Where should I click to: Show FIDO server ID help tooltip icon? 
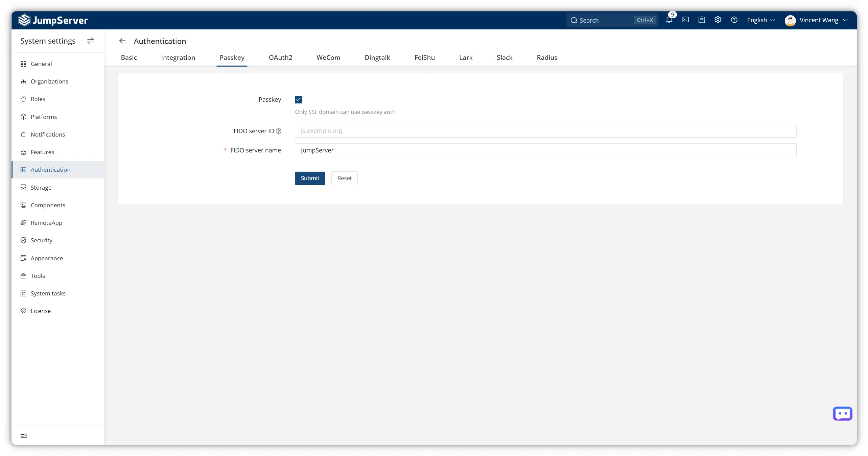point(278,131)
